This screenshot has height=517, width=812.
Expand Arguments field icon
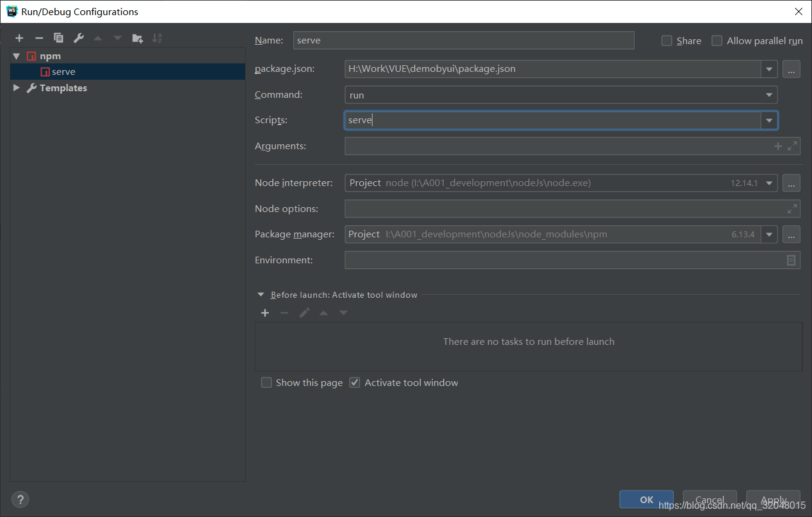tap(793, 146)
